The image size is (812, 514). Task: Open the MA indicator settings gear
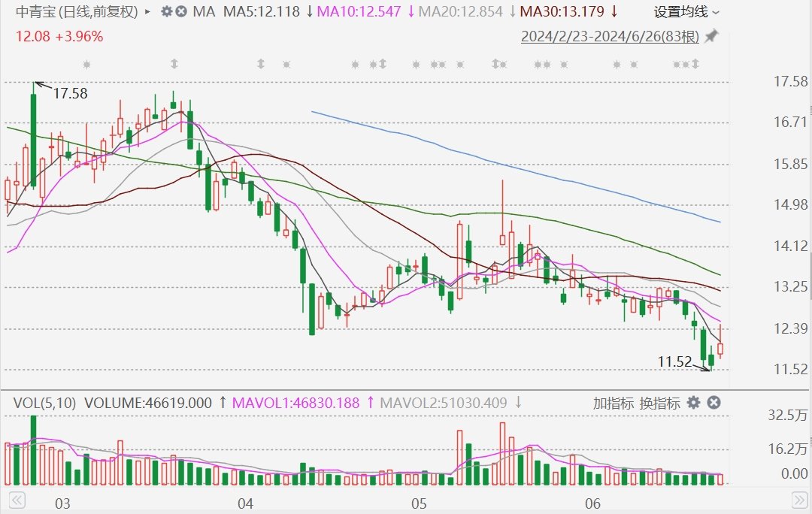(x=166, y=11)
